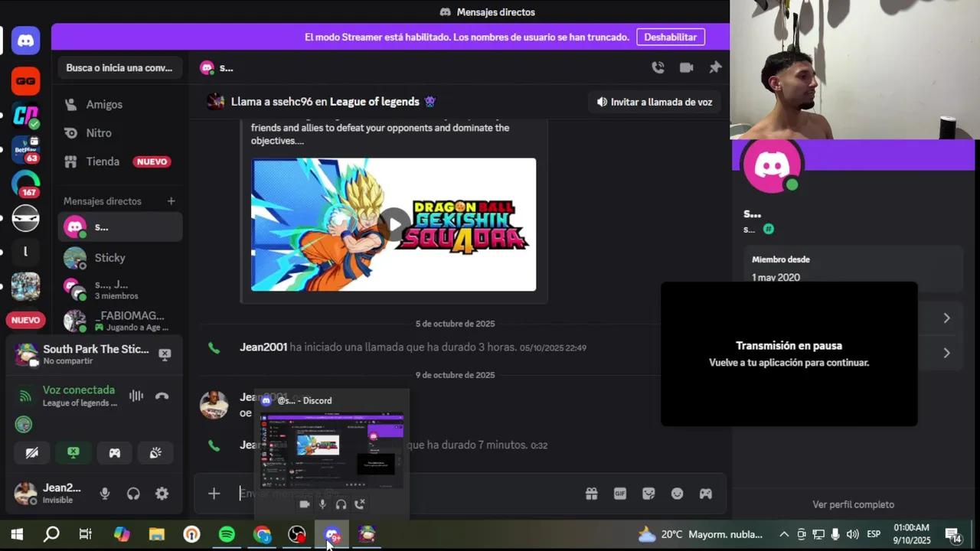Open Discord user settings gear
980x551 pixels.
click(x=162, y=494)
